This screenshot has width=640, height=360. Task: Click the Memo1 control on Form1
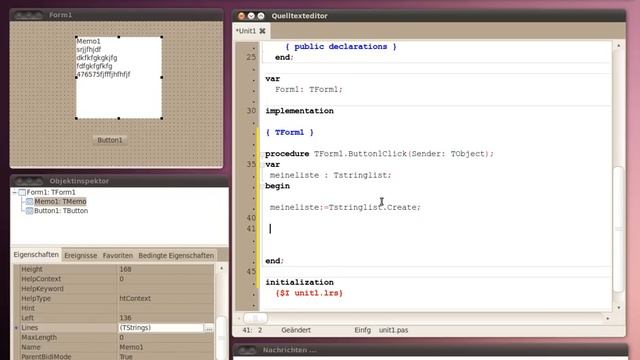(x=119, y=78)
